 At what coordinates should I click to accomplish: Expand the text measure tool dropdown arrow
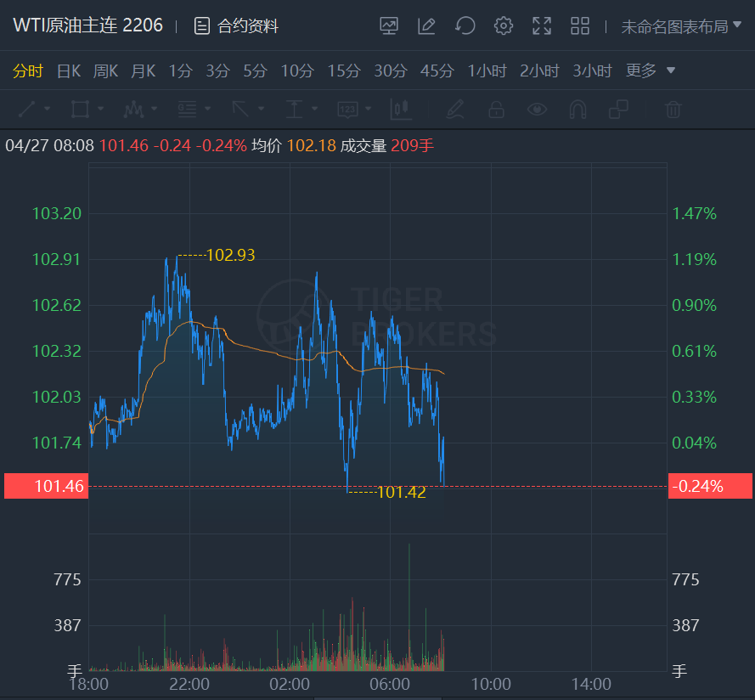click(x=314, y=109)
